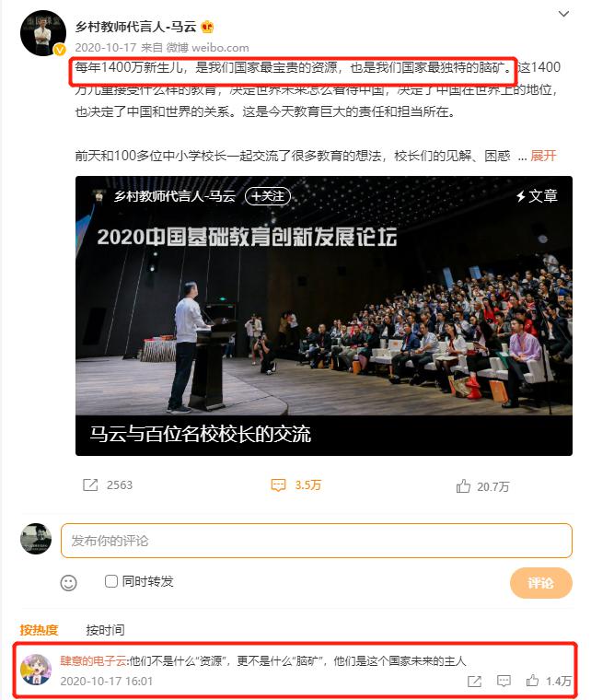Enable the 同时转发 checkbox
This screenshot has width=591, height=700.
tap(110, 581)
